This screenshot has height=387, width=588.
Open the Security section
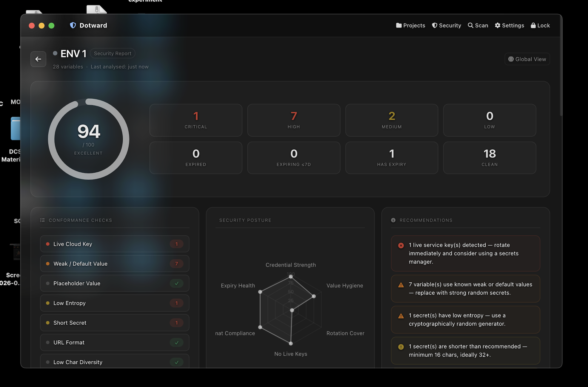pyautogui.click(x=446, y=25)
